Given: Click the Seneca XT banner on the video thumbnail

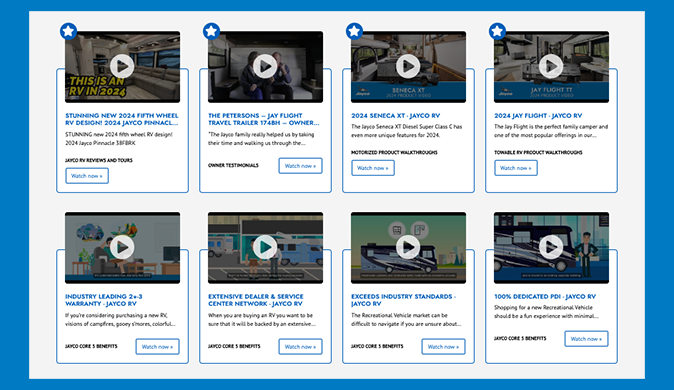Looking at the screenshot, I should (x=408, y=92).
